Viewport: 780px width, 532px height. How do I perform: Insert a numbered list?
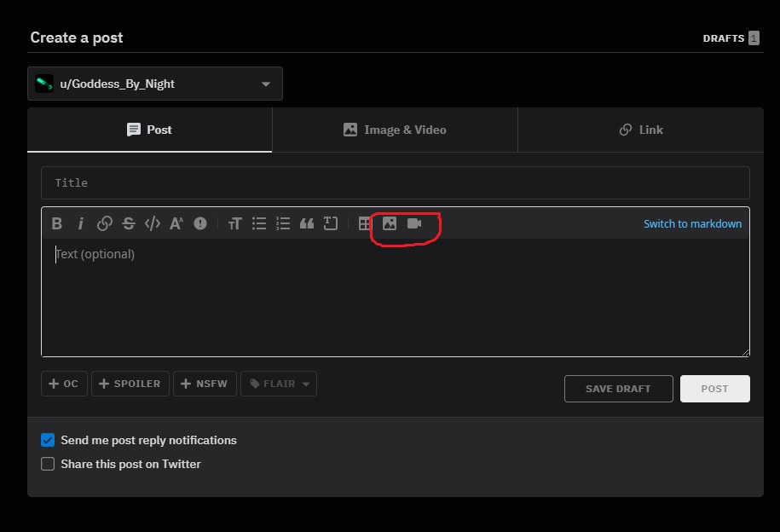282,223
